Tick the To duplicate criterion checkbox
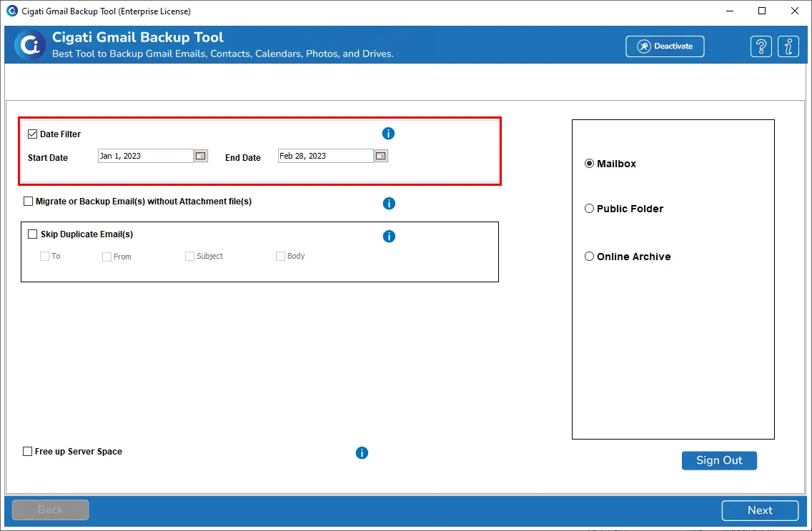 point(44,256)
